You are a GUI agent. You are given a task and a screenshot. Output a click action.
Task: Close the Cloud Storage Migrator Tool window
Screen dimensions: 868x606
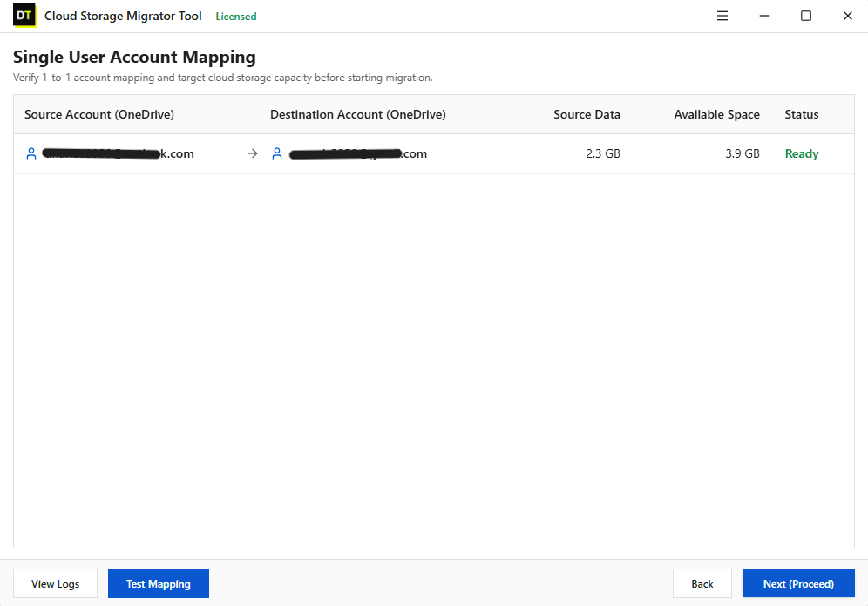click(x=847, y=16)
